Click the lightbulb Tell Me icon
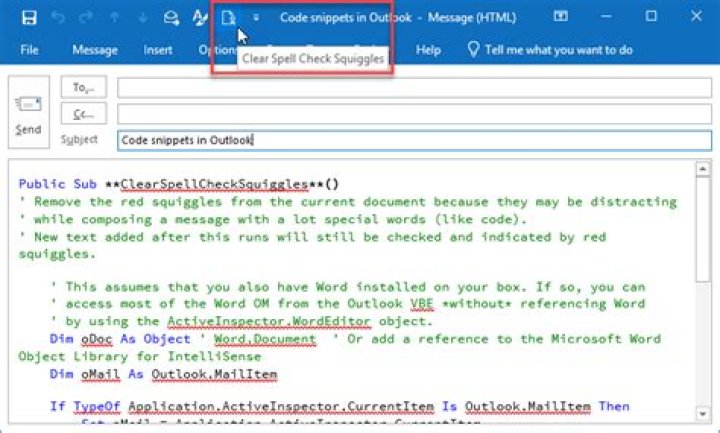Viewport: 720px width, 433px height. [473, 49]
